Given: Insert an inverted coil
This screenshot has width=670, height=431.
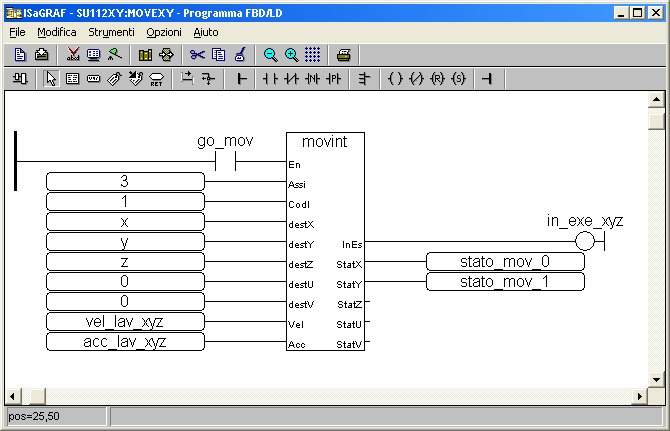Looking at the screenshot, I should click(416, 79).
